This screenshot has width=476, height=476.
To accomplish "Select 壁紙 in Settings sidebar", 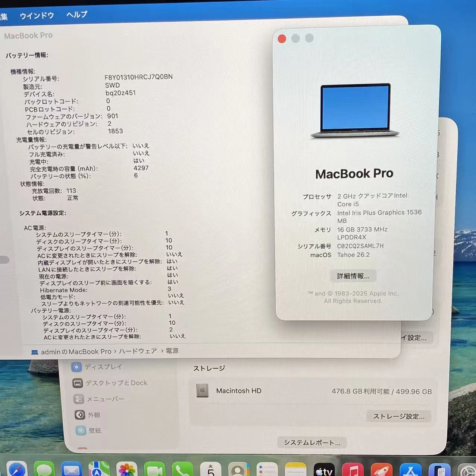I will tap(88, 430).
